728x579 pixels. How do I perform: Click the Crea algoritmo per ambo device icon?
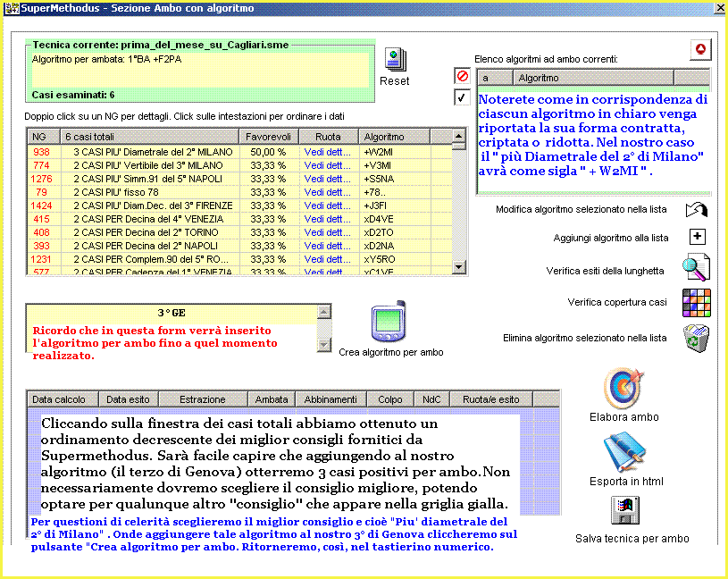click(x=389, y=322)
